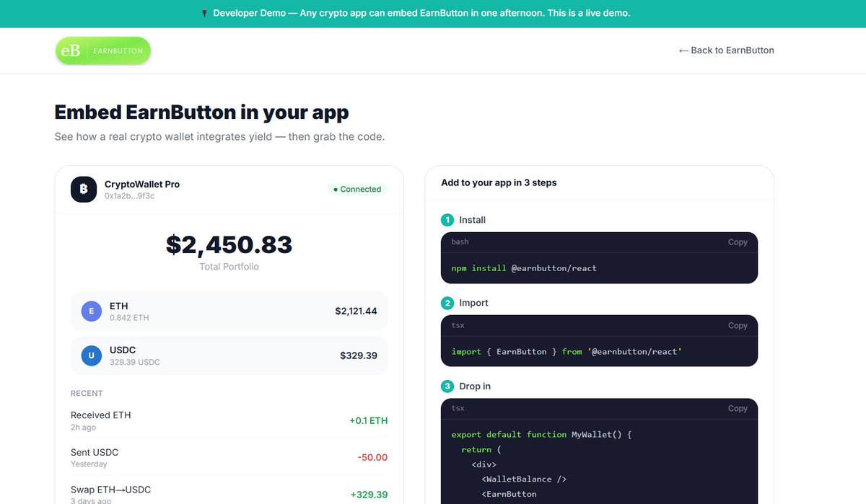Image resolution: width=866 pixels, height=504 pixels.
Task: Click the +329.39 swap amount
Action: pos(369,495)
